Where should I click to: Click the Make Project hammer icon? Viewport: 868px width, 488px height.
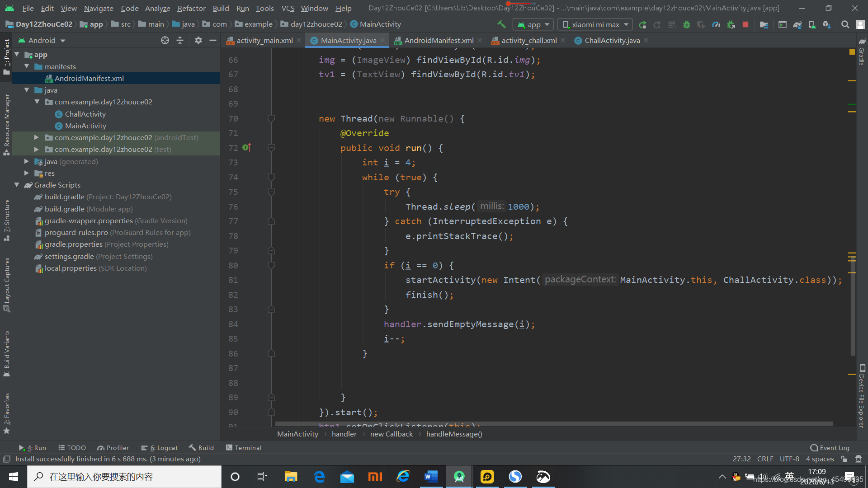[501, 24]
